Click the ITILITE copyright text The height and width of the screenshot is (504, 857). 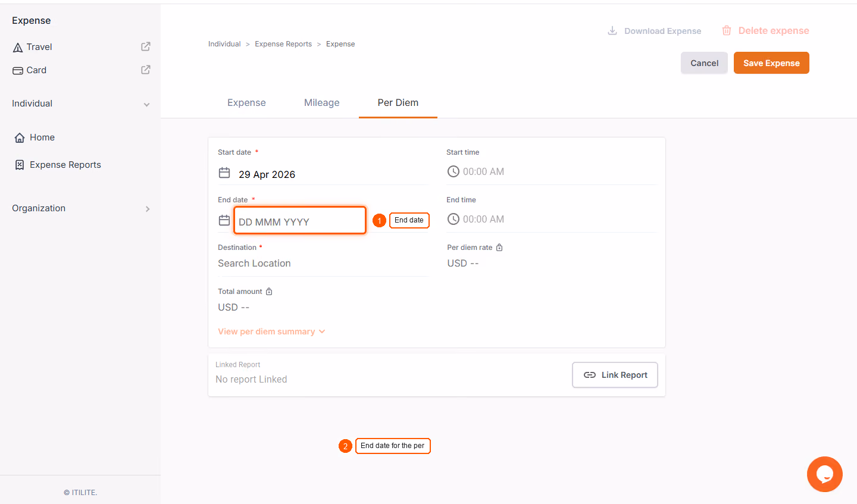[x=80, y=493]
